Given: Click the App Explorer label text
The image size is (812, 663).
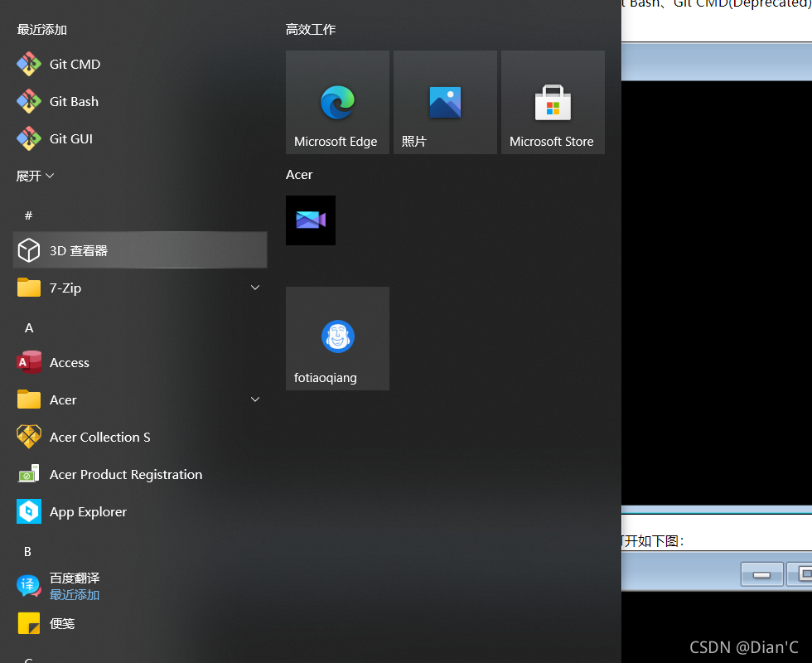Looking at the screenshot, I should point(88,512).
